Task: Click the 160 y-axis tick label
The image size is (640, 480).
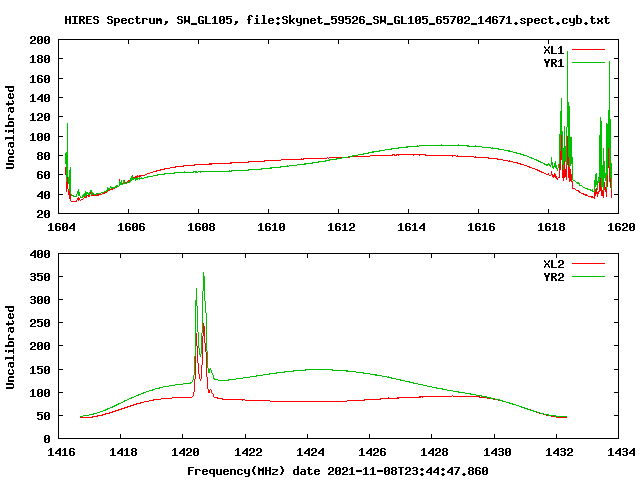Action: [x=40, y=79]
